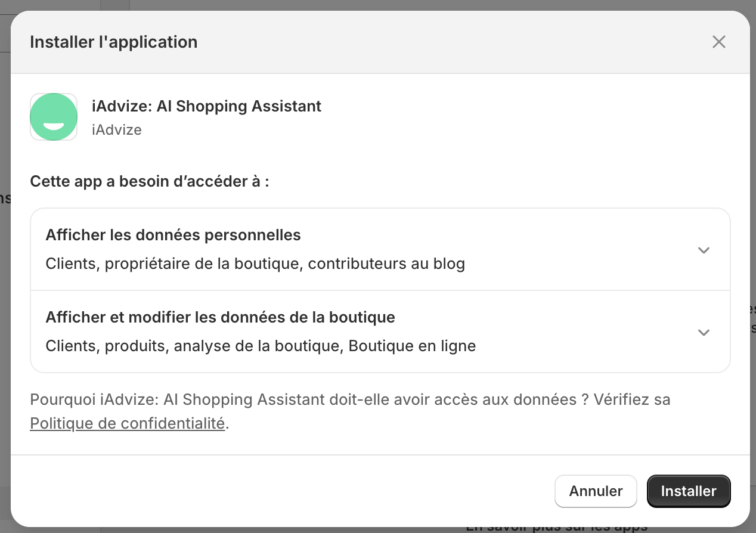Expand the personal data chevron arrow

pos(704,250)
